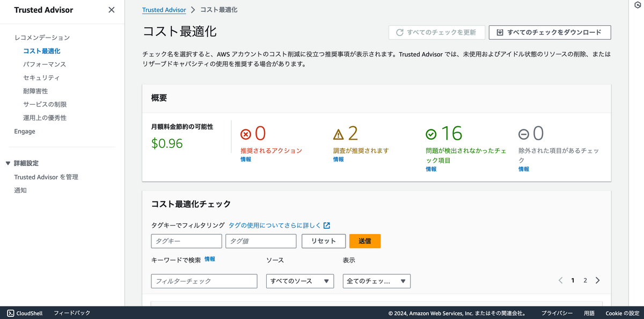This screenshot has width=644, height=319.
Task: Focus the タグキー input field
Action: click(187, 241)
